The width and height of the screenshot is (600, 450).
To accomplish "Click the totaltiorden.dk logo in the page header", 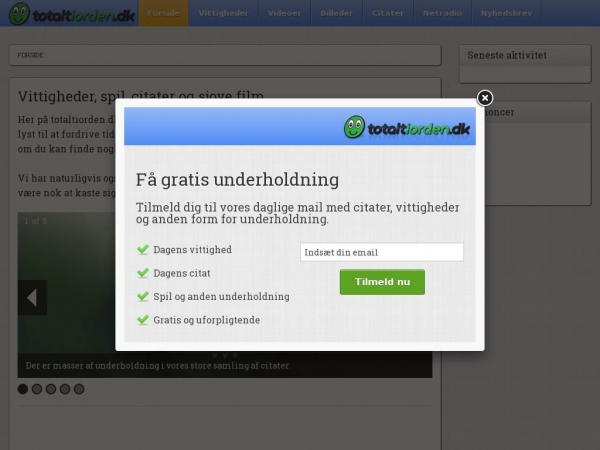I will coord(72,14).
